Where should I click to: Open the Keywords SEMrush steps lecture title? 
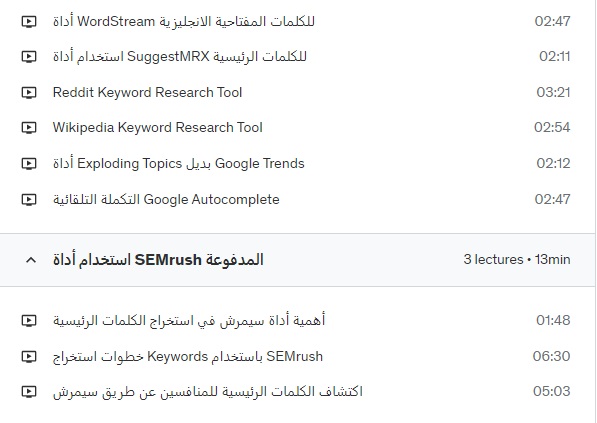pyautogui.click(x=188, y=357)
